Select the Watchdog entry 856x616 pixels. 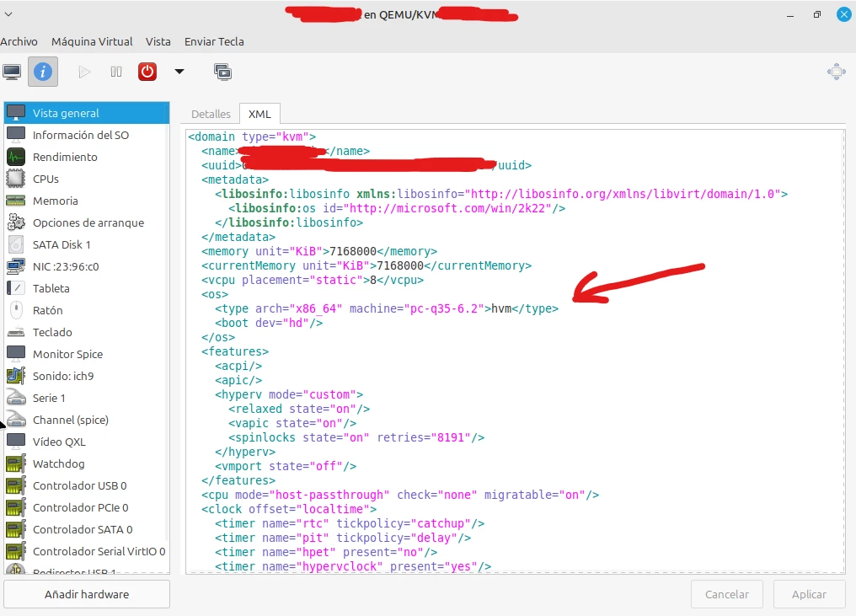tap(87, 463)
